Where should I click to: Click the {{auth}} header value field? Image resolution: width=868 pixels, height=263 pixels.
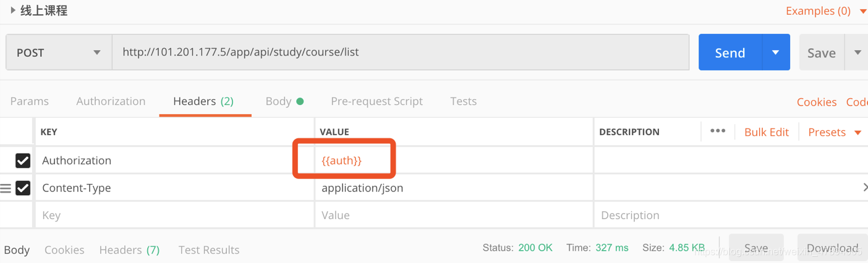click(x=342, y=161)
